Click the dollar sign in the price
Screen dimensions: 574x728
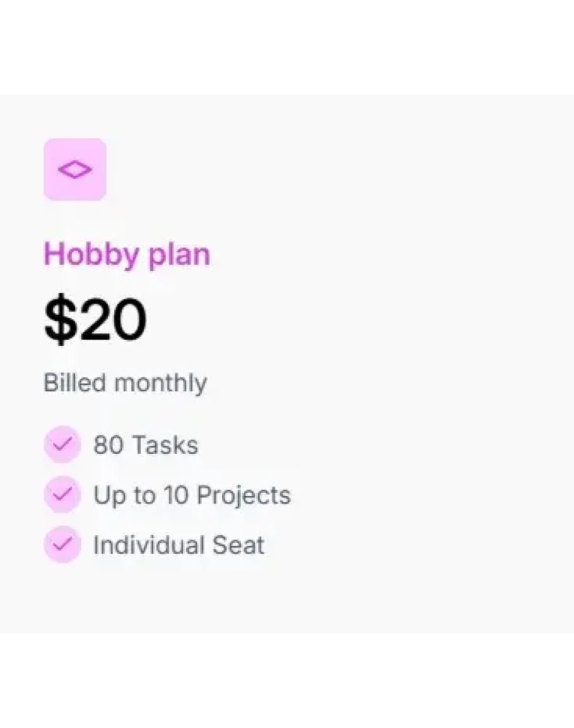(57, 321)
